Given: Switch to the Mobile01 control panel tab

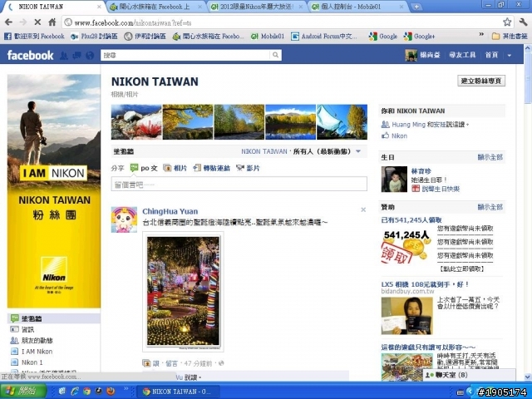Looking at the screenshot, I should (357, 7).
